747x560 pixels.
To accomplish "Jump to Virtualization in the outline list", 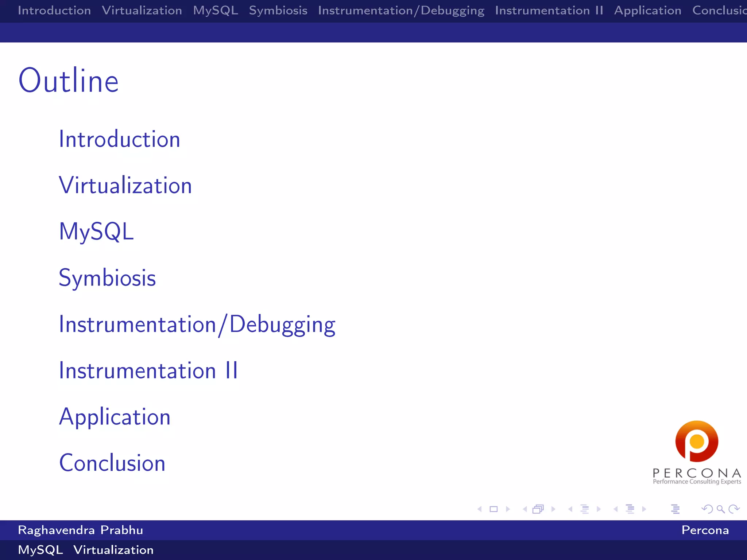I will 125,185.
